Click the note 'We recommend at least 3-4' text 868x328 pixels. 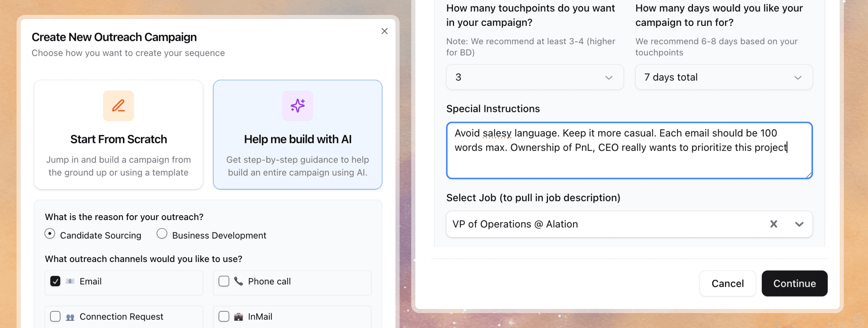531,47
